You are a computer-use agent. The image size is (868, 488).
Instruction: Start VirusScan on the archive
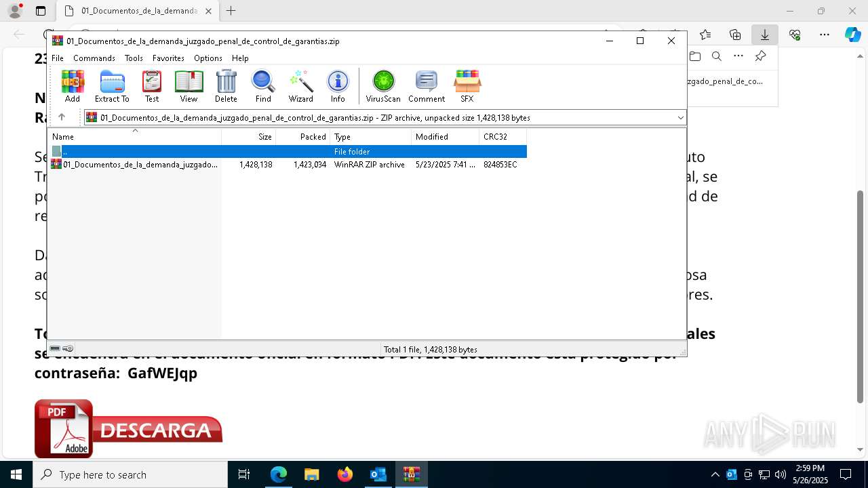point(383,86)
